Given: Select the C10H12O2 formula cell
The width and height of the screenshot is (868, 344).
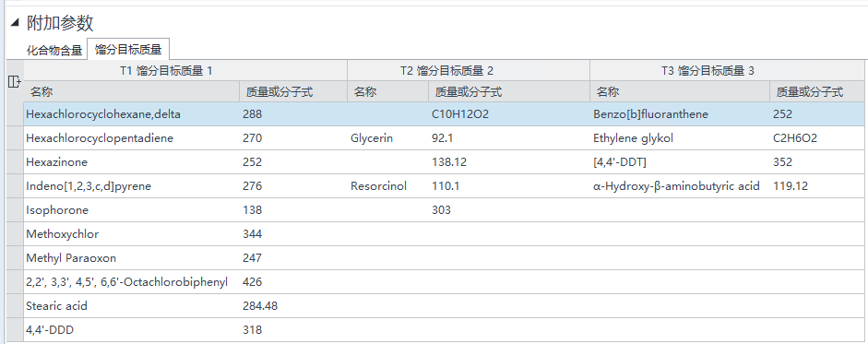Looking at the screenshot, I should [x=509, y=114].
